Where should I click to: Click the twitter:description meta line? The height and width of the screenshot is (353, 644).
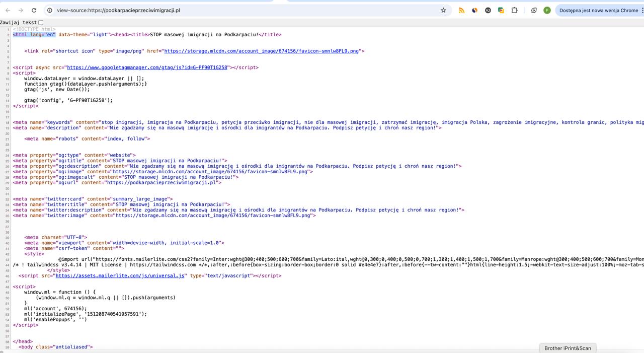(x=238, y=210)
